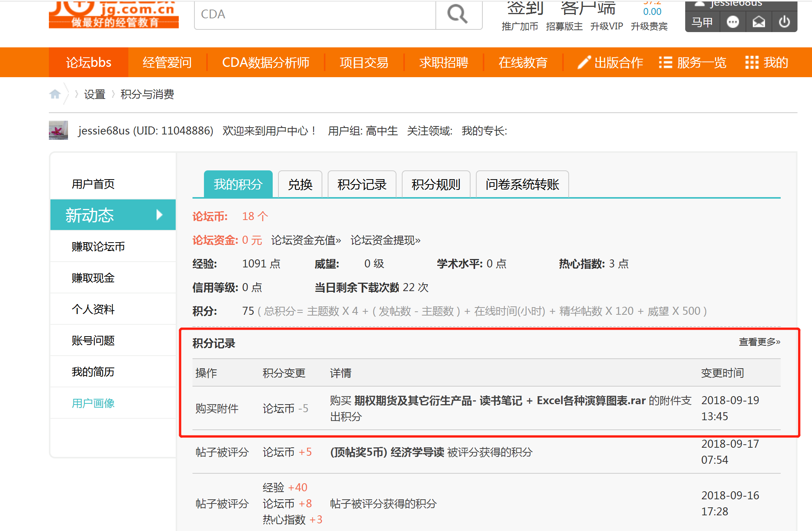812x531 pixels.
Task: Switch to the 兑换 tab
Action: point(300,185)
